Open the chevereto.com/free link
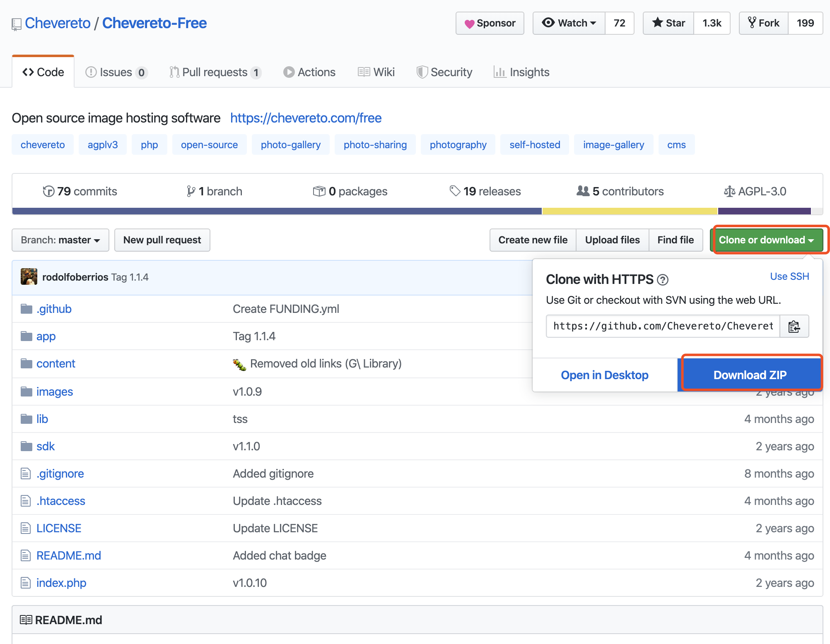The height and width of the screenshot is (644, 830). pyautogui.click(x=306, y=118)
